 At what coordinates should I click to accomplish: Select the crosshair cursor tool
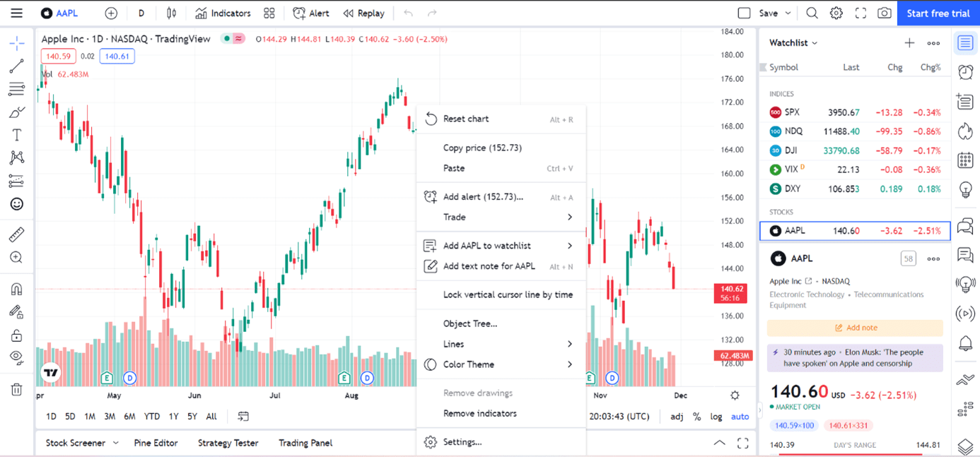click(17, 43)
